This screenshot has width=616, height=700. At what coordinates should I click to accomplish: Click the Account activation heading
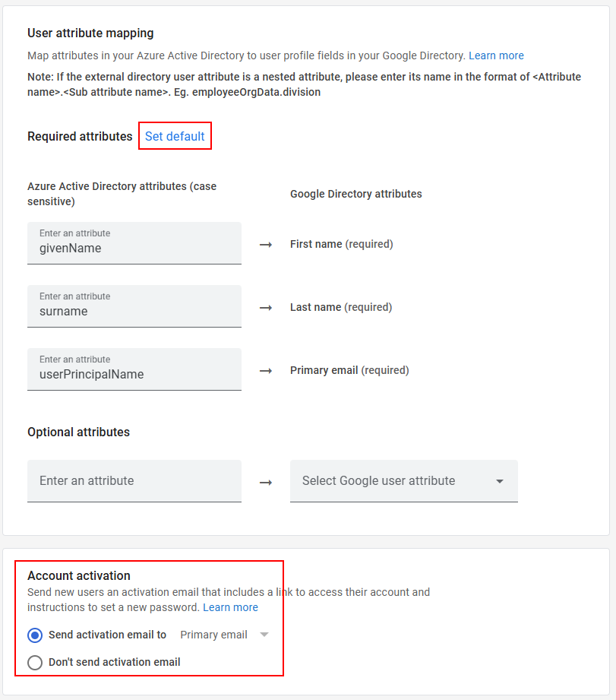(79, 575)
